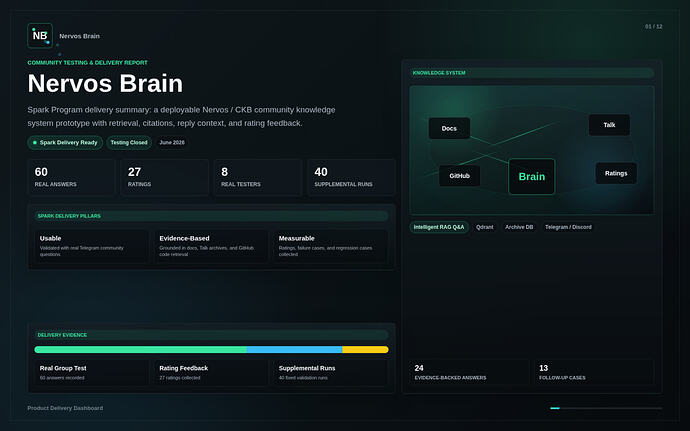Open the 13 Follow-up Cases card
The image size is (690, 431).
(594, 372)
